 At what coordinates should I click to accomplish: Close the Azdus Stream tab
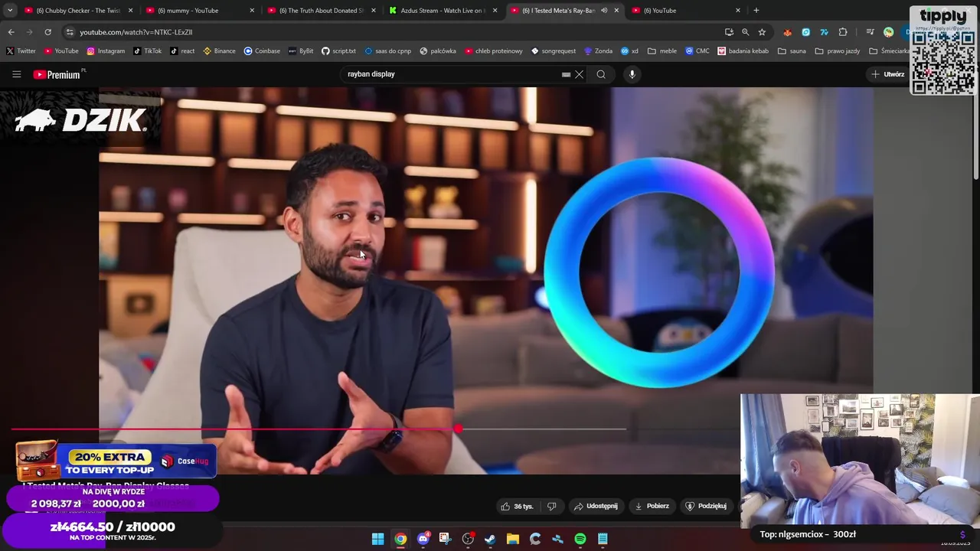[x=495, y=11]
